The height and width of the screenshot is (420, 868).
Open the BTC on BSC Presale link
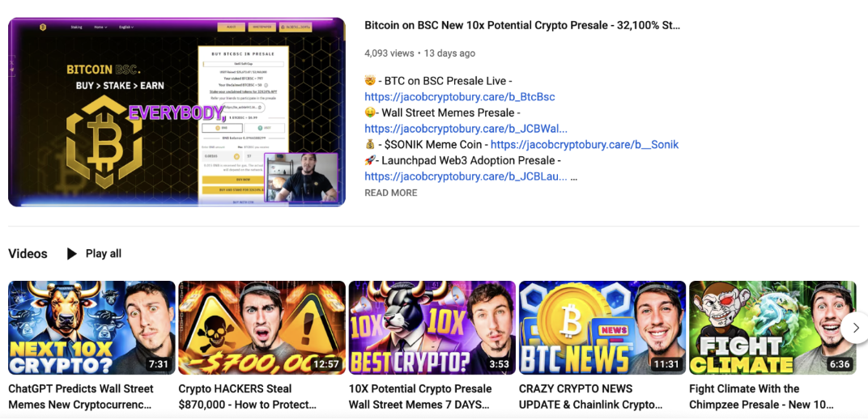459,97
